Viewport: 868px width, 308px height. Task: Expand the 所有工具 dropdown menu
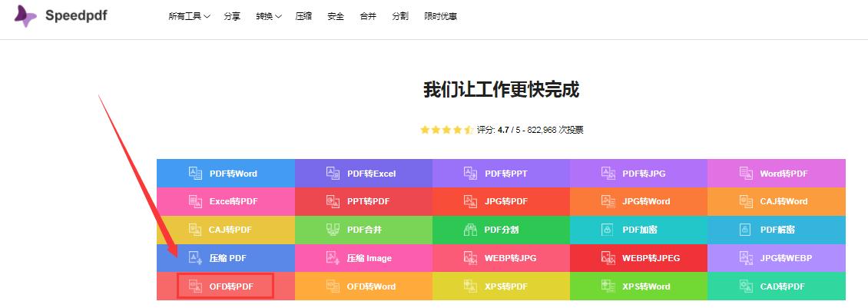coord(189,17)
